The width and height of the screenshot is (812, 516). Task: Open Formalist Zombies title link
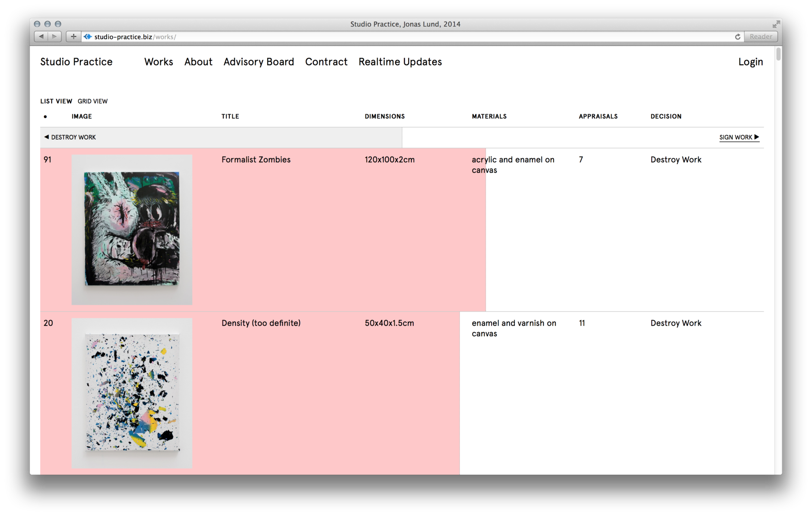256,160
